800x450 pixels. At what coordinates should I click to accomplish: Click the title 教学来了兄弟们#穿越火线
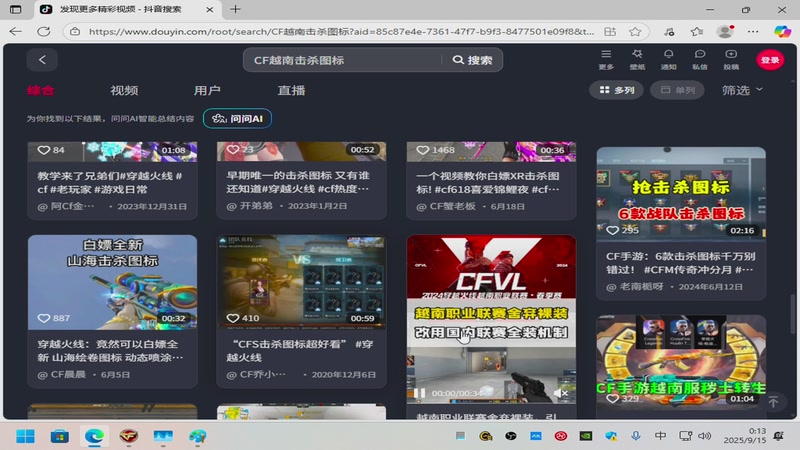tap(109, 183)
